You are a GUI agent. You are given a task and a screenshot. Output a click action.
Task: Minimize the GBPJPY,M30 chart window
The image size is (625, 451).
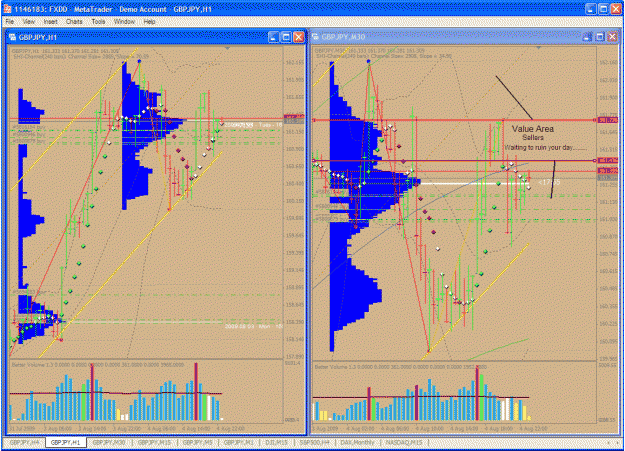[587, 37]
